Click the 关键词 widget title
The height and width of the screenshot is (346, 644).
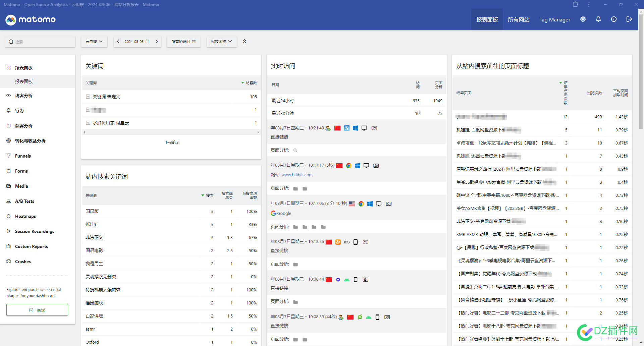click(95, 66)
